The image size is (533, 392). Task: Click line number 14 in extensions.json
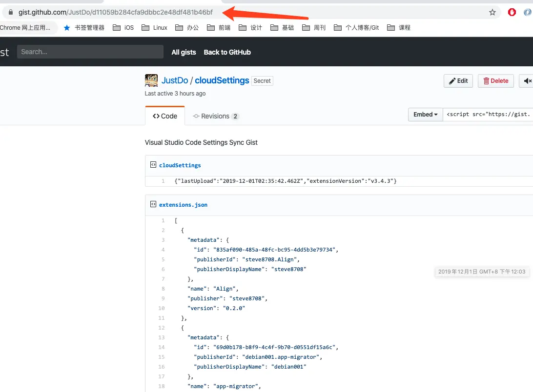tap(162, 347)
